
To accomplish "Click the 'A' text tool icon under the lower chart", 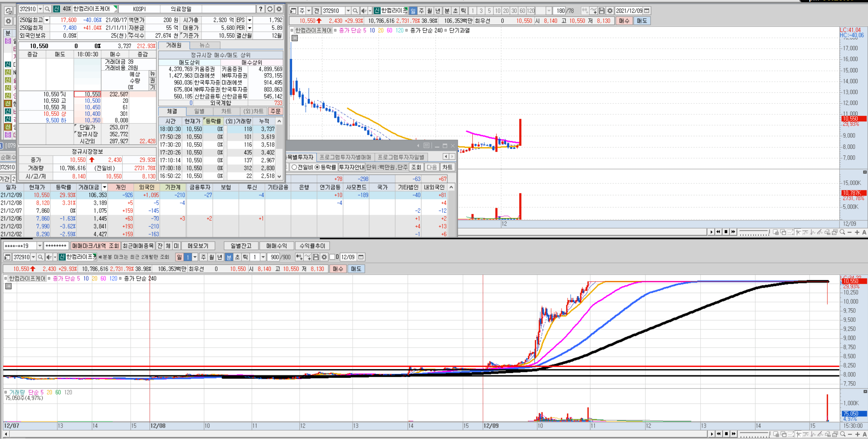I will coord(864,434).
